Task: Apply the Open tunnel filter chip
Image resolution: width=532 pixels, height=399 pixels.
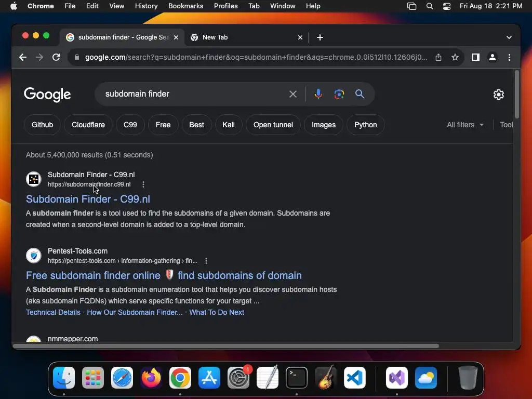Action: [273, 125]
